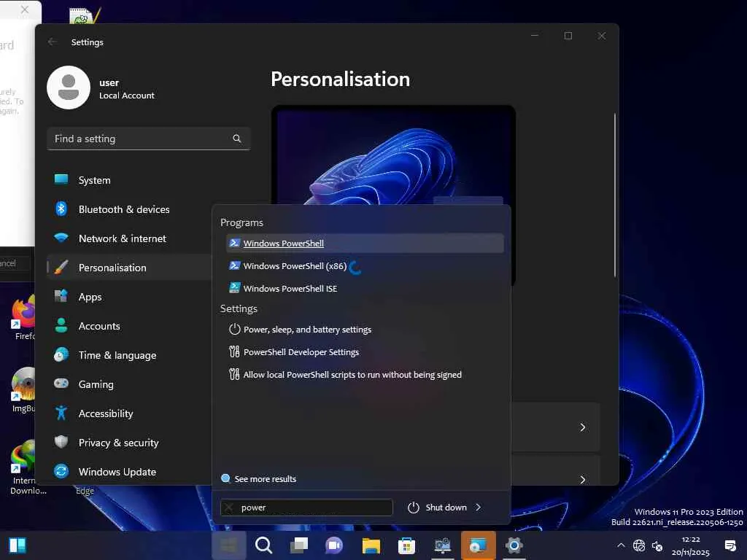Screen dimensions: 747x560
Task: Open the Chat camera app on taskbar
Action: 334,545
